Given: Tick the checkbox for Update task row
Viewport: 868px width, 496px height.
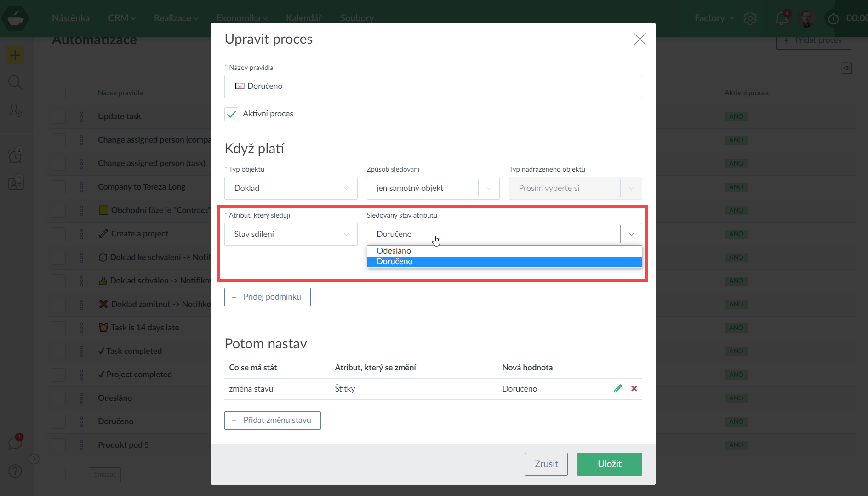Looking at the screenshot, I should point(59,117).
